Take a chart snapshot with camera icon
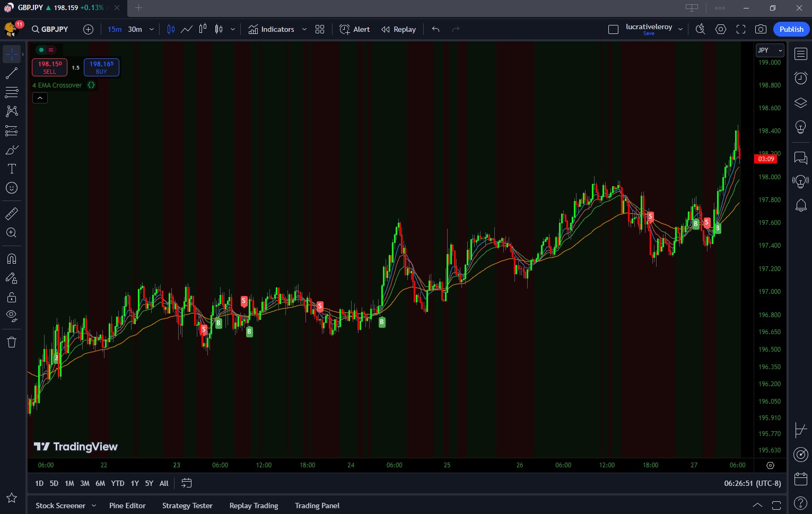812x514 pixels. (x=761, y=29)
